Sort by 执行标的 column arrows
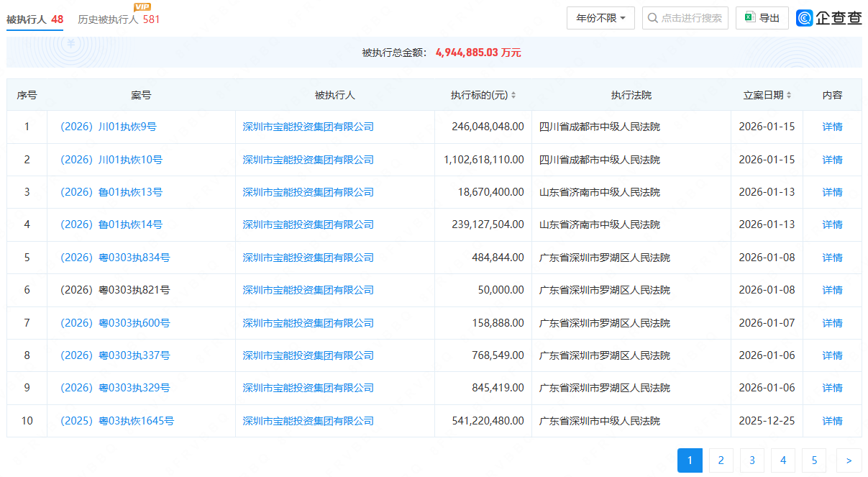The image size is (868, 477). (x=513, y=95)
